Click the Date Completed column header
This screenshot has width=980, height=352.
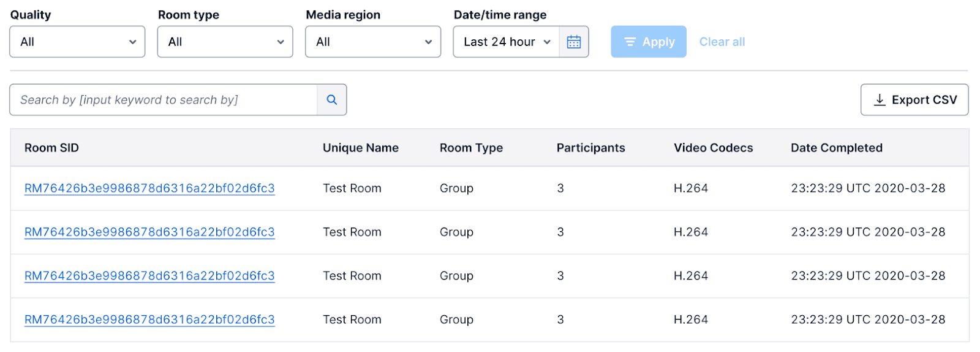click(x=836, y=148)
